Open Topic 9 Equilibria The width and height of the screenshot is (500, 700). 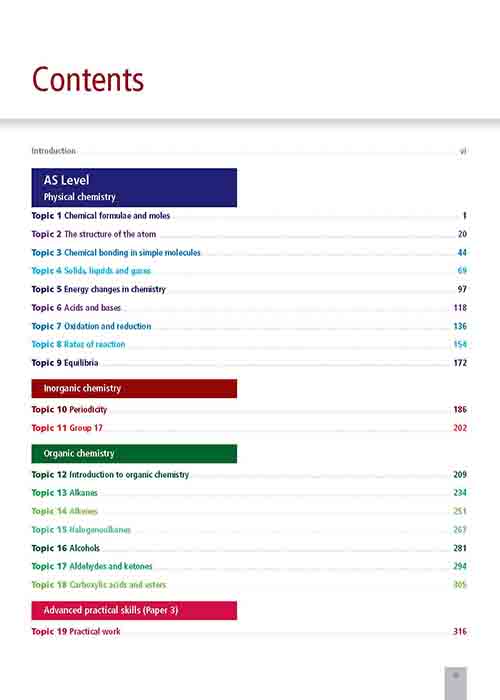(x=249, y=363)
